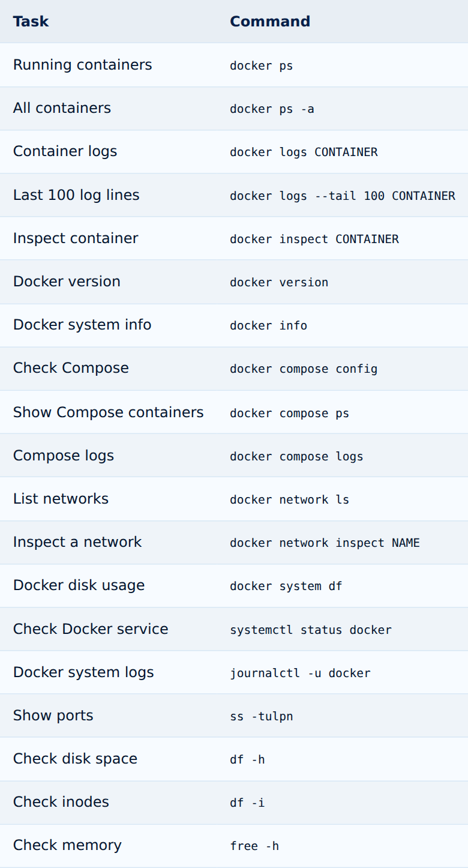The height and width of the screenshot is (868, 468).
Task: Click the 'All containers' task cell
Action: click(62, 108)
